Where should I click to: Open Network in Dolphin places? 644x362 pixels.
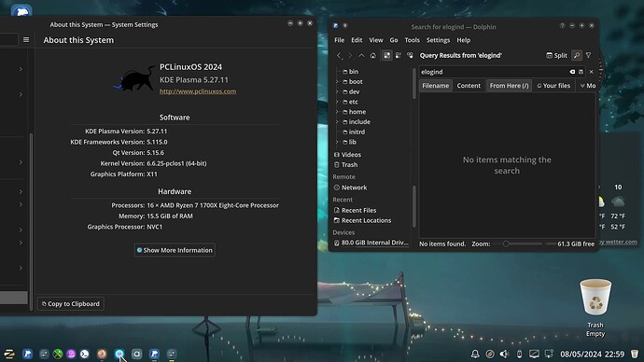click(x=350, y=188)
